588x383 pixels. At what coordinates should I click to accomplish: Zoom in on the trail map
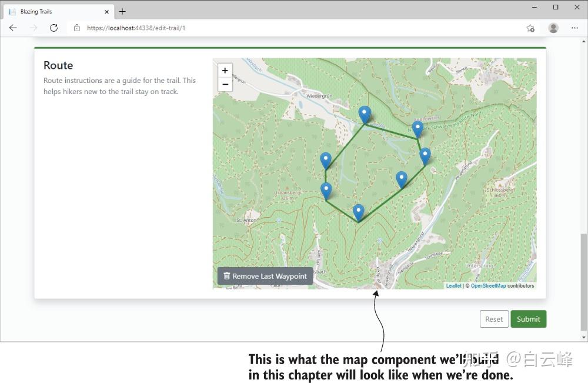point(225,71)
